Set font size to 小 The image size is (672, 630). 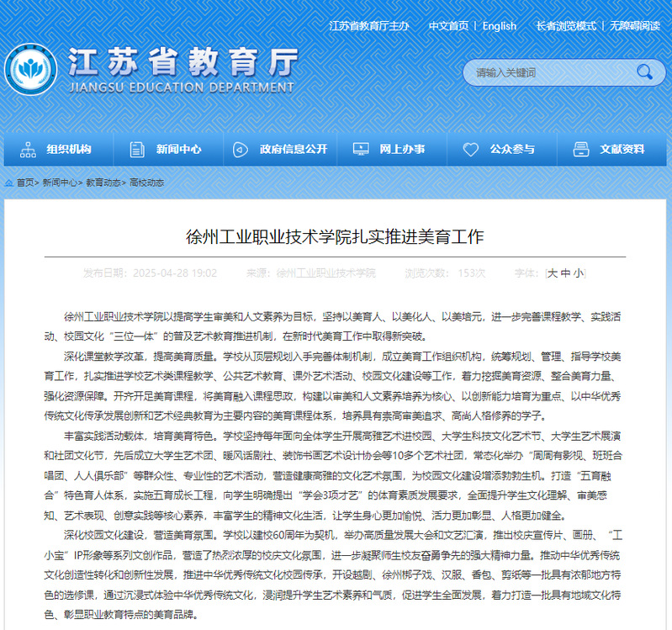(579, 273)
